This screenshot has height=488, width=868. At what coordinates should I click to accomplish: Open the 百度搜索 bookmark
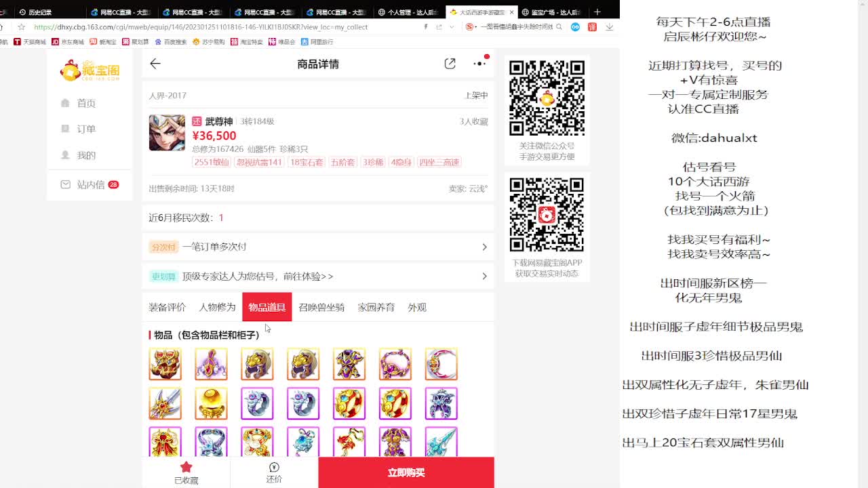point(170,42)
